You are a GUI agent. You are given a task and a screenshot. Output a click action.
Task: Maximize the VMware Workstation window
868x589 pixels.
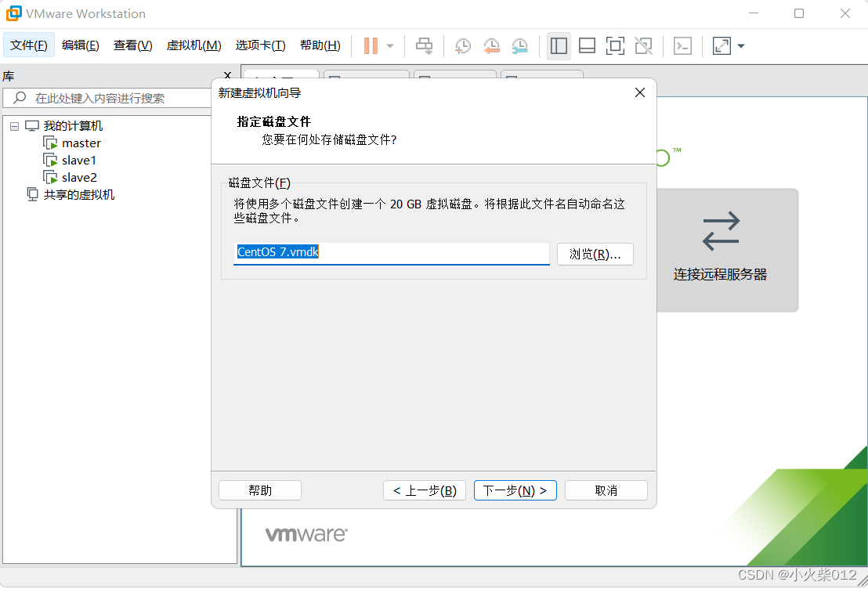click(799, 13)
